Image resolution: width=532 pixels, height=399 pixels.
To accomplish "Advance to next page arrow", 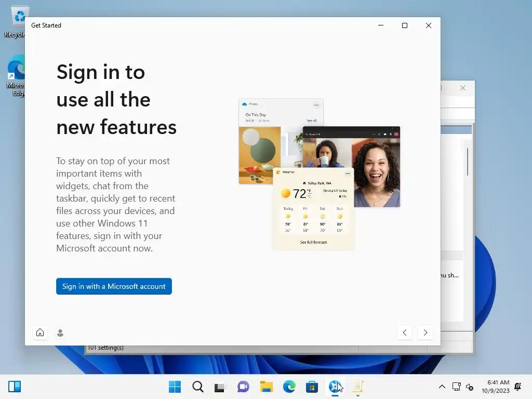I will tap(425, 332).
